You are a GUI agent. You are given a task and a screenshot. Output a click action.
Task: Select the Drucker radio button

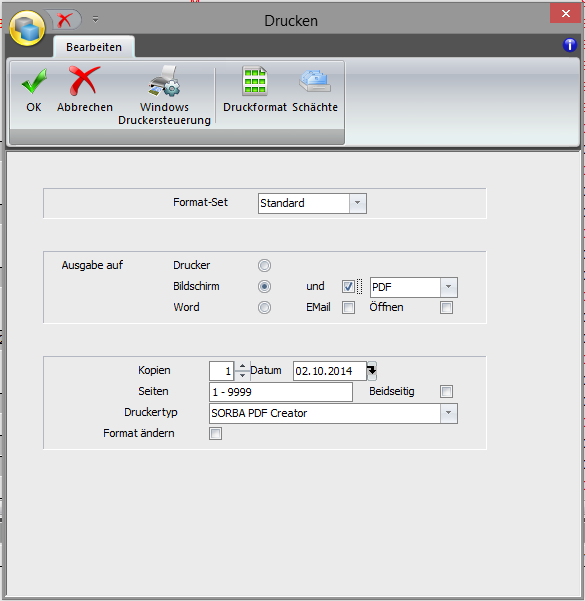(264, 265)
